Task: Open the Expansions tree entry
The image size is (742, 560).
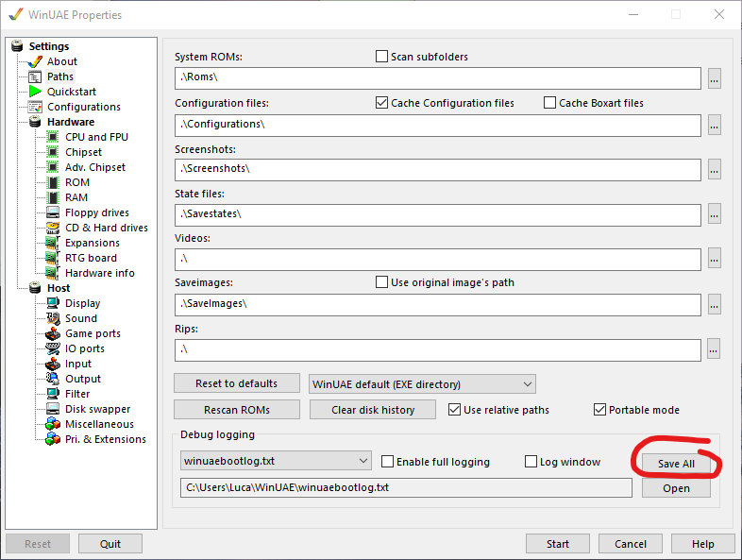Action: [93, 243]
